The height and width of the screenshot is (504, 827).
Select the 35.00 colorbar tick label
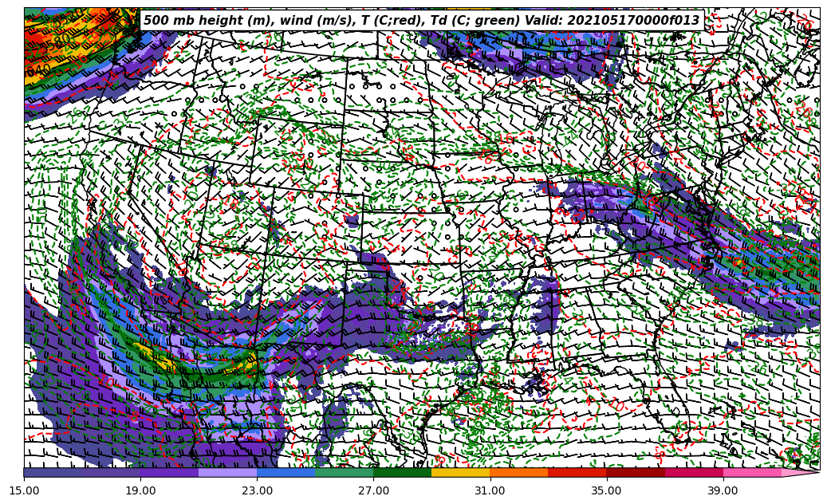tap(606, 490)
